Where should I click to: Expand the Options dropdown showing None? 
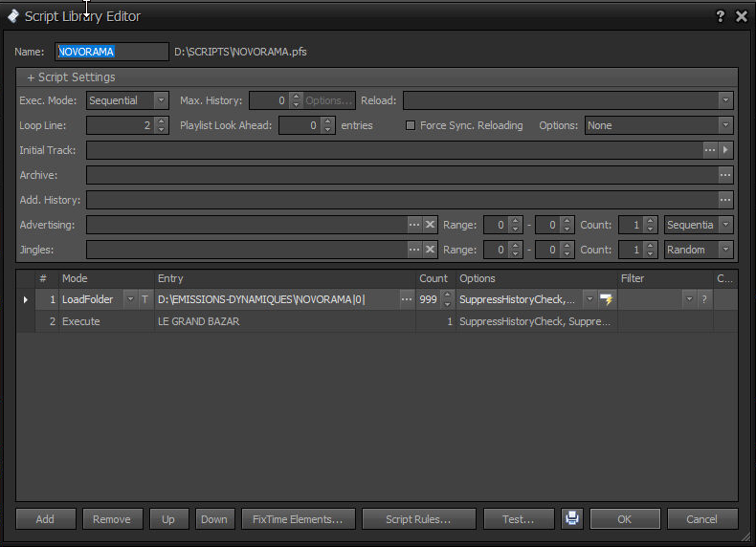pos(725,125)
